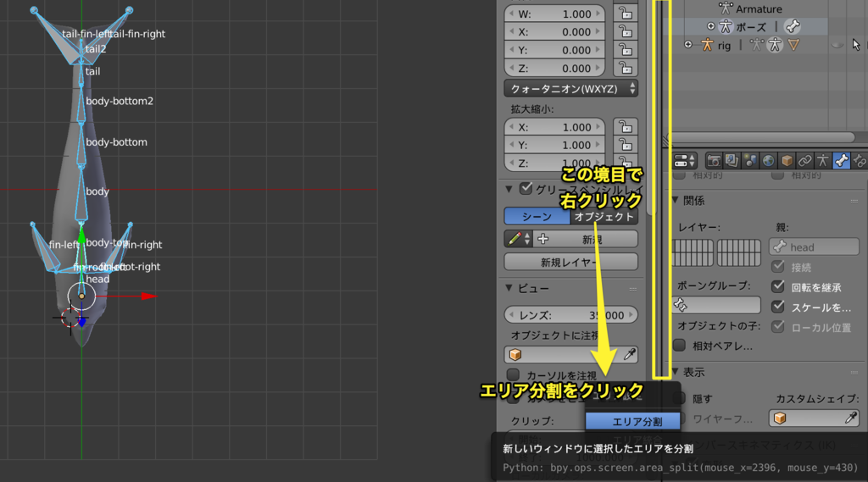The image size is (868, 482).
Task: Click the second bone layer grid block
Action: coord(739,253)
